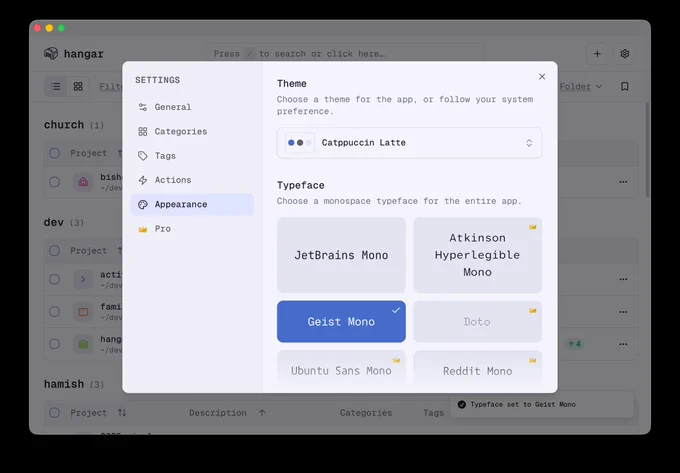Viewport: 680px width, 473px height.
Task: Click the Typeface set to Geist Mono toast
Action: (x=542, y=404)
